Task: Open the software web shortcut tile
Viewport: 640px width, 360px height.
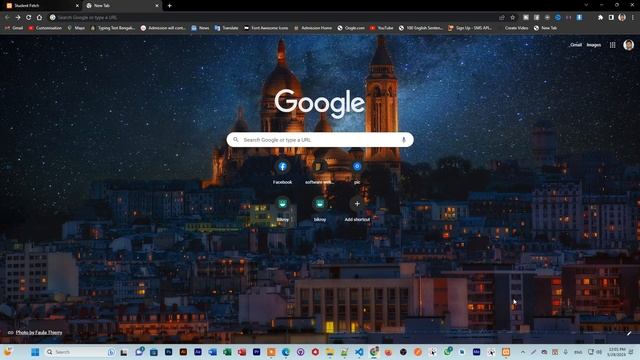Action: point(320,172)
